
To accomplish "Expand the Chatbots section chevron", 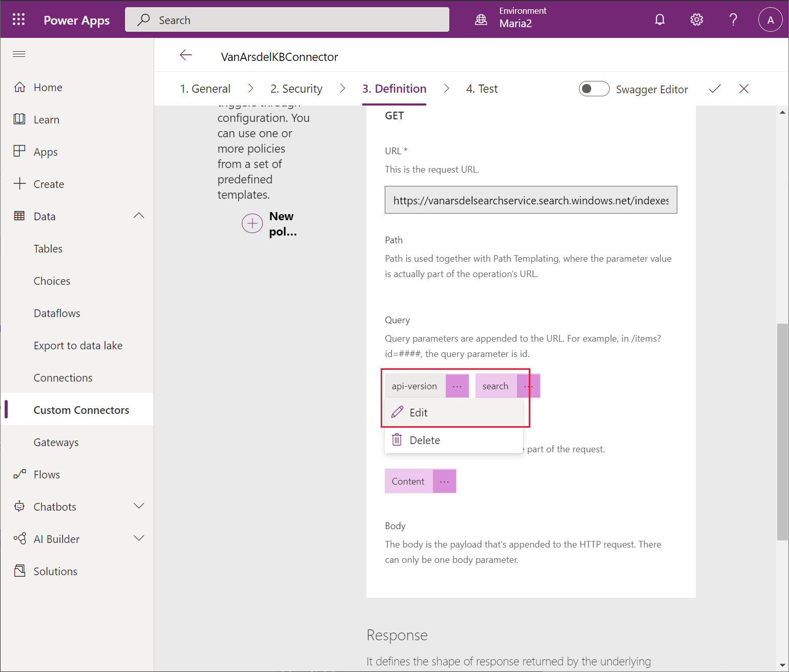I will coord(139,506).
